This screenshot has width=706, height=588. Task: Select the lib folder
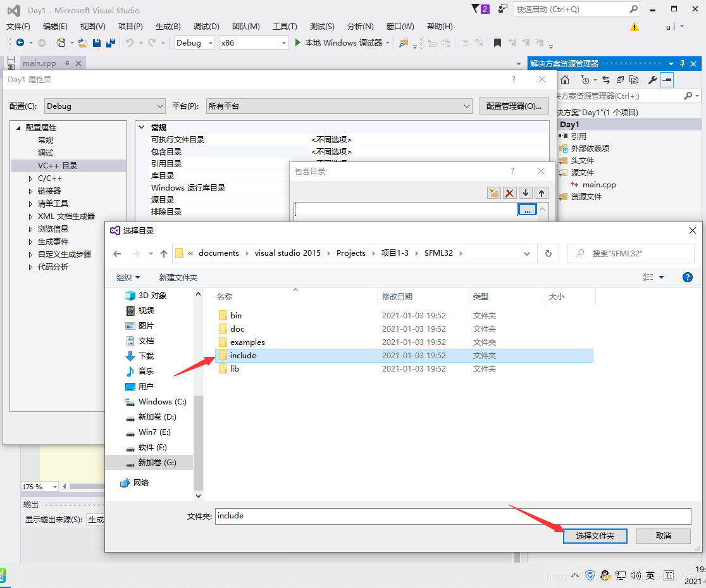(x=404, y=369)
